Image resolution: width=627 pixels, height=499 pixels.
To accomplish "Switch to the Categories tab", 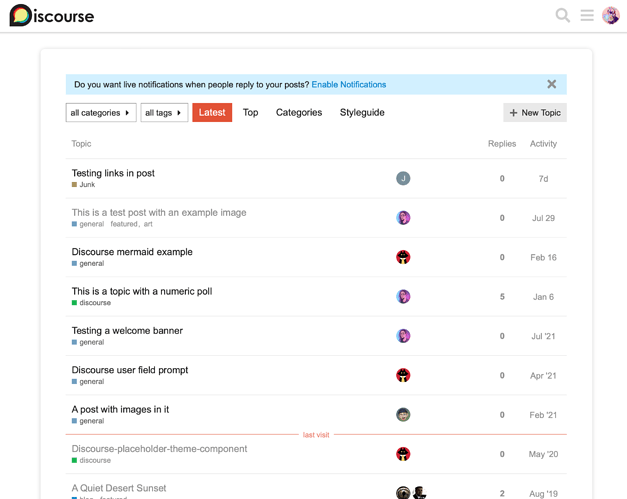I will tap(299, 113).
